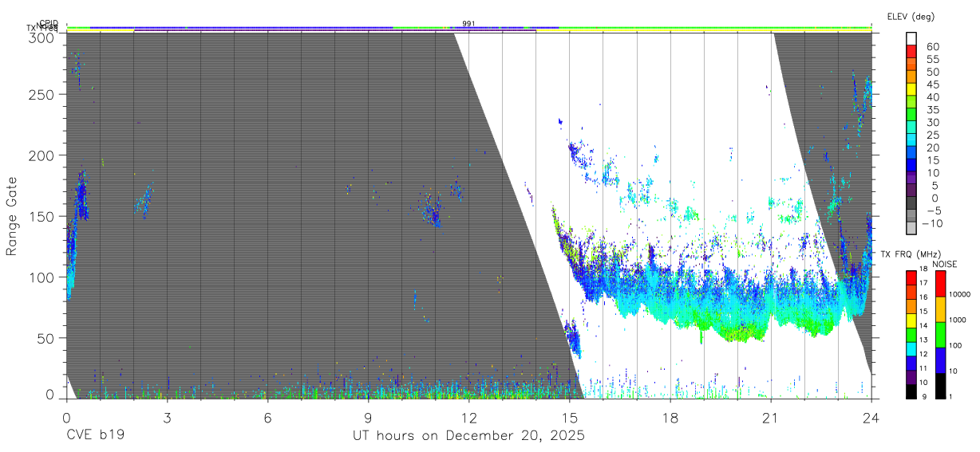Click the cyan elevation swatch between 25 and 30
The image size is (980, 452).
coord(911,128)
